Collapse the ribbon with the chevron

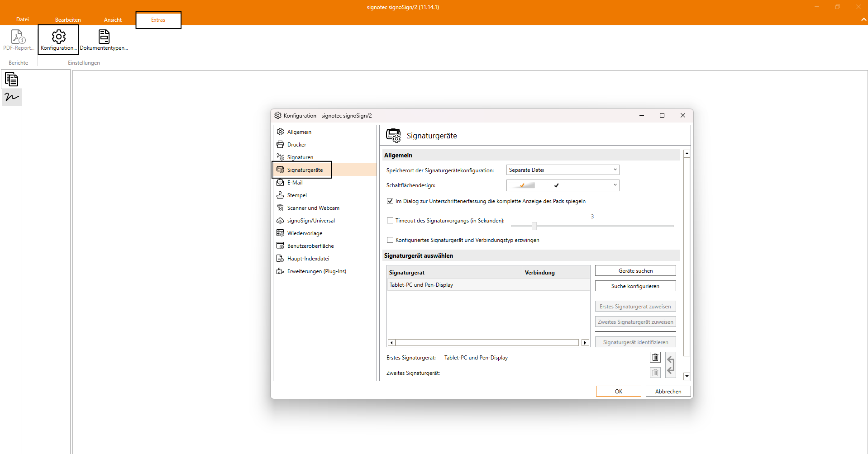[863, 19]
